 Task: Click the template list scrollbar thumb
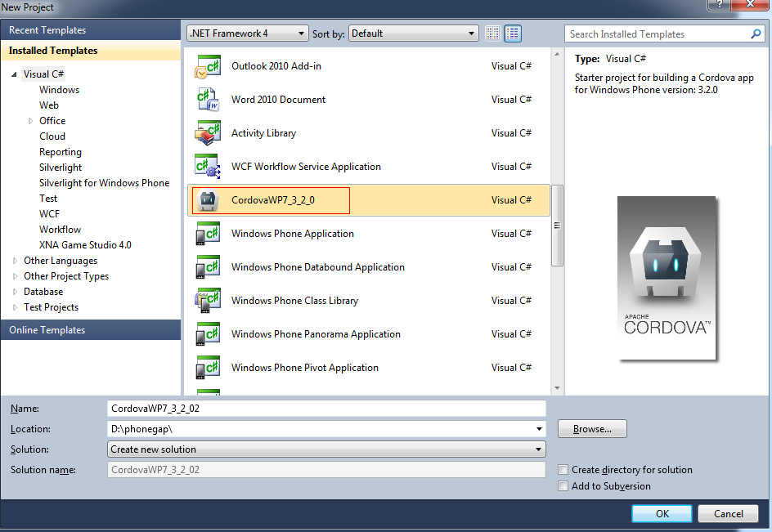[x=557, y=226]
